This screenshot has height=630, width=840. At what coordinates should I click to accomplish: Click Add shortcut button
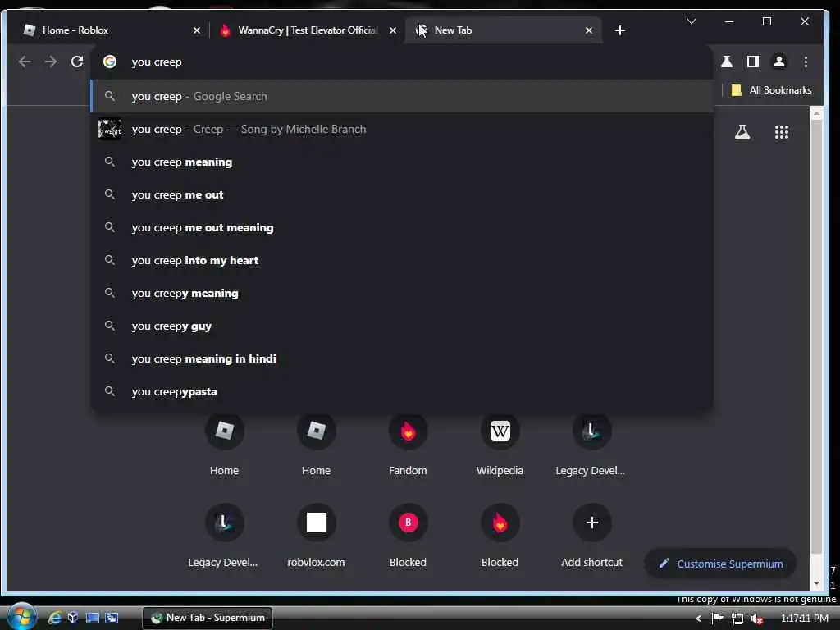591,536
